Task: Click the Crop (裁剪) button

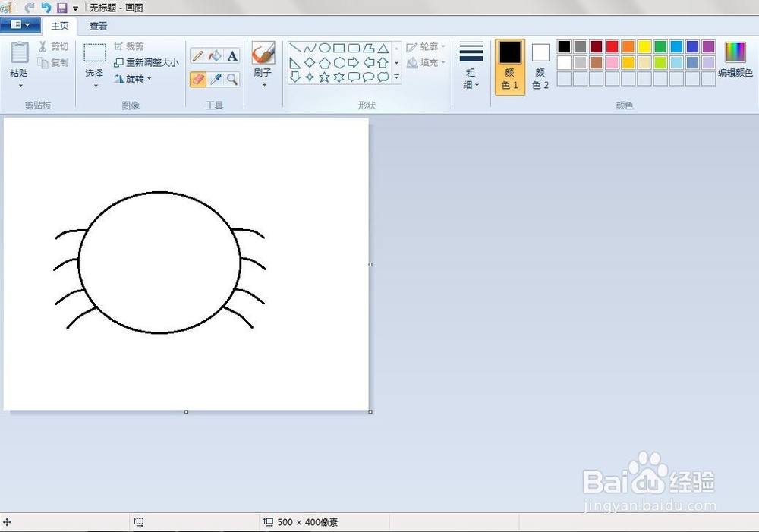Action: pos(129,46)
